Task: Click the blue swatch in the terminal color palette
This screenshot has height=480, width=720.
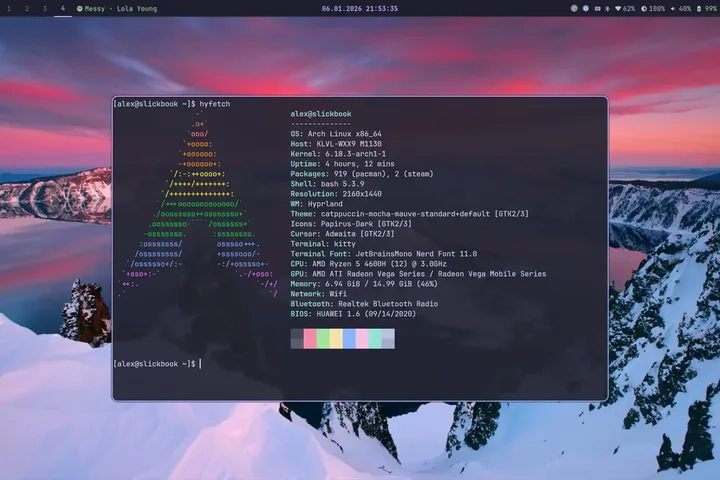Action: click(349, 339)
